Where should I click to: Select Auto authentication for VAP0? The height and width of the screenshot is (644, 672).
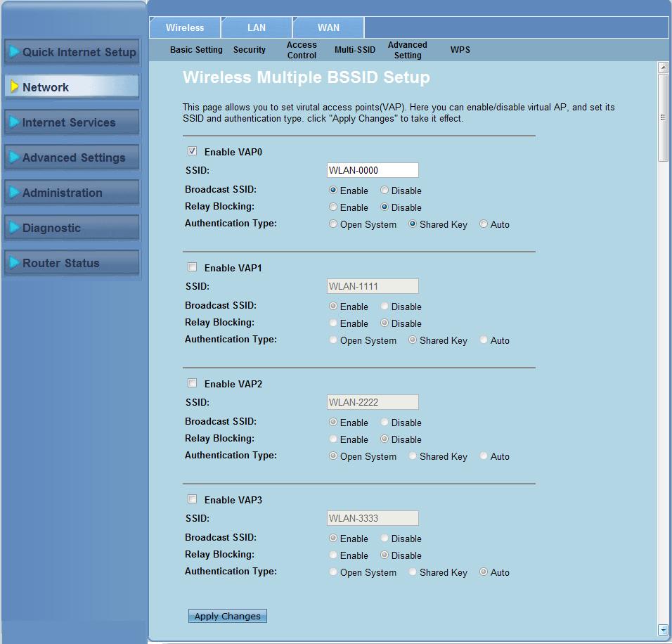click(484, 224)
